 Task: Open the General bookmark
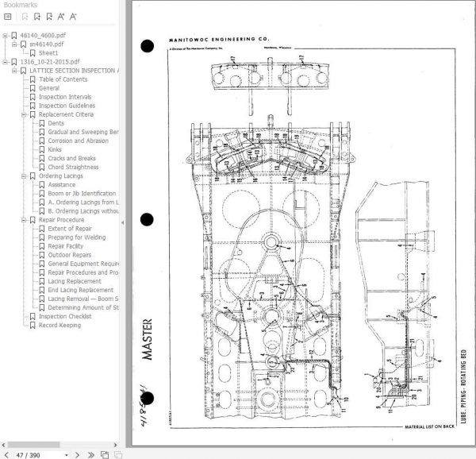coord(49,88)
